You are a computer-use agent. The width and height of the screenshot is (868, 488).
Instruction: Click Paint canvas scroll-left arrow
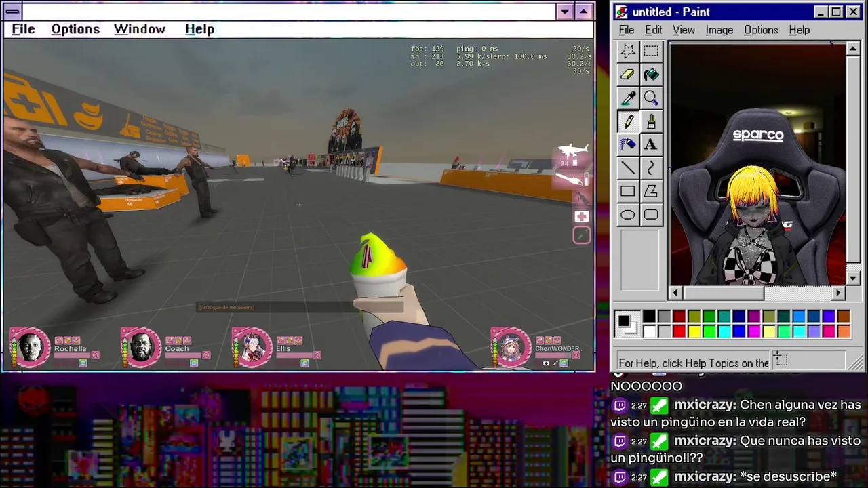pos(675,293)
